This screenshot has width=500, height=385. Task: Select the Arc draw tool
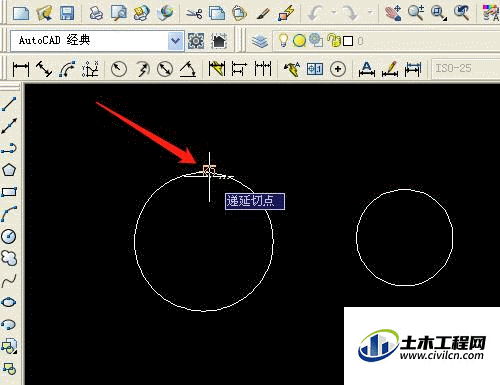9,214
